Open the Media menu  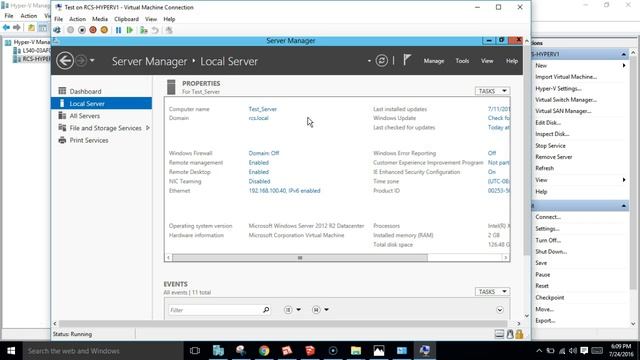pyautogui.click(x=100, y=19)
